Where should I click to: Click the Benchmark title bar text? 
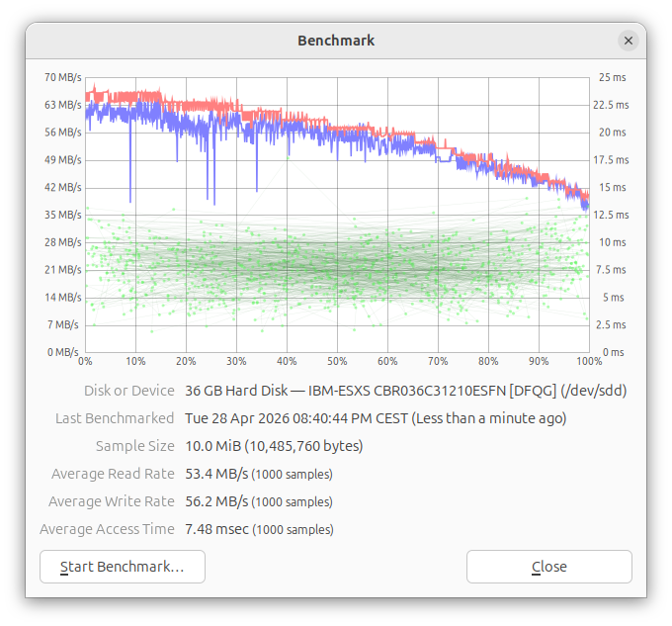click(336, 41)
